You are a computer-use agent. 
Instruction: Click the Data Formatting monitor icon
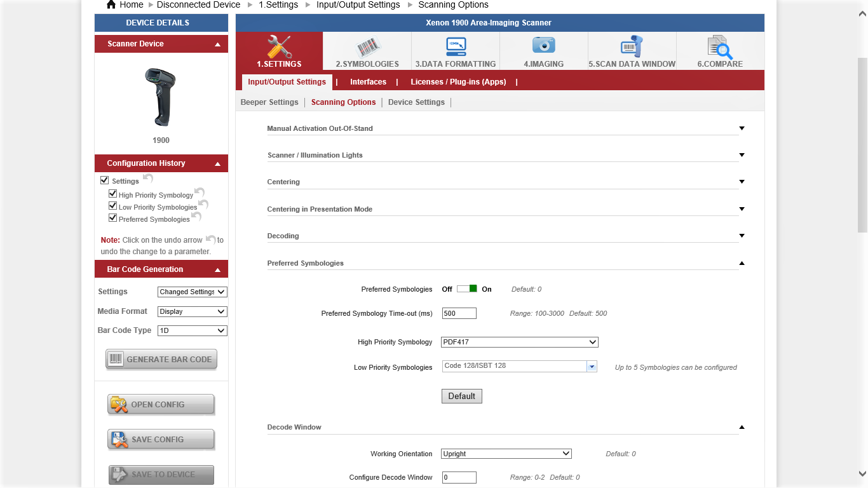(455, 48)
